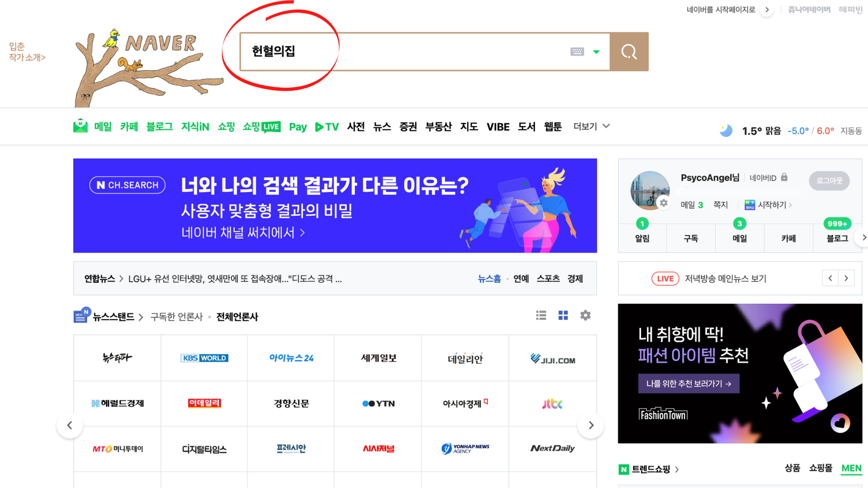
Task: Click the green TV play icon in services menu
Action: click(x=319, y=127)
